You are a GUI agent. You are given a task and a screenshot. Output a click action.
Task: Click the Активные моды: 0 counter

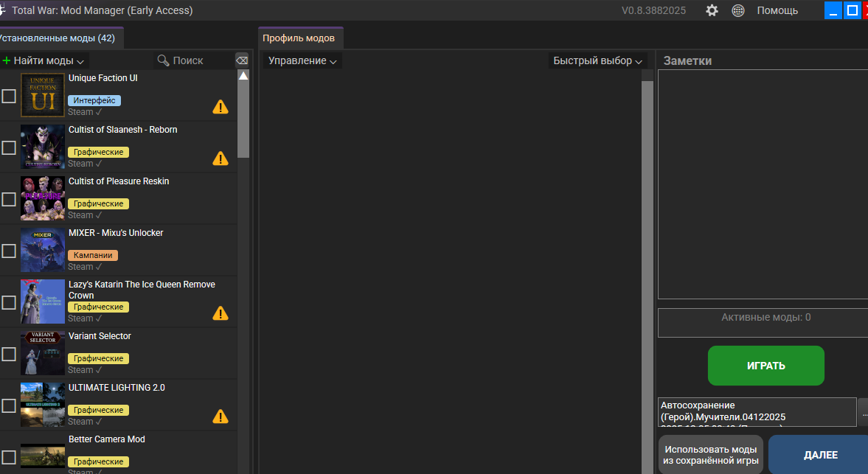765,318
